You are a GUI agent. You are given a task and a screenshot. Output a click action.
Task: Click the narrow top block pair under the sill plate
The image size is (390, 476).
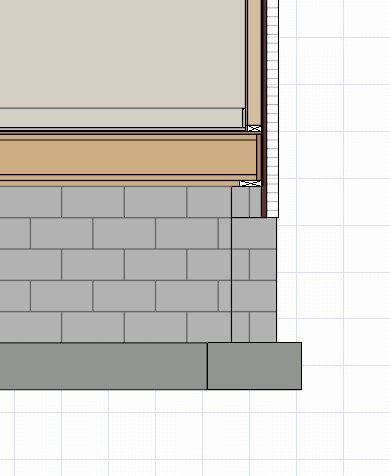[x=247, y=202]
